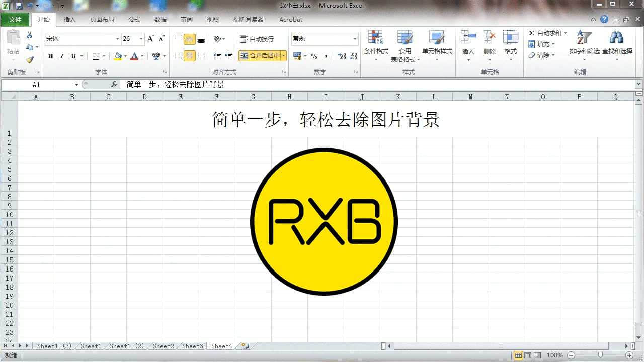
Task: Click the Format Painter brush icon
Action: pyautogui.click(x=29, y=60)
